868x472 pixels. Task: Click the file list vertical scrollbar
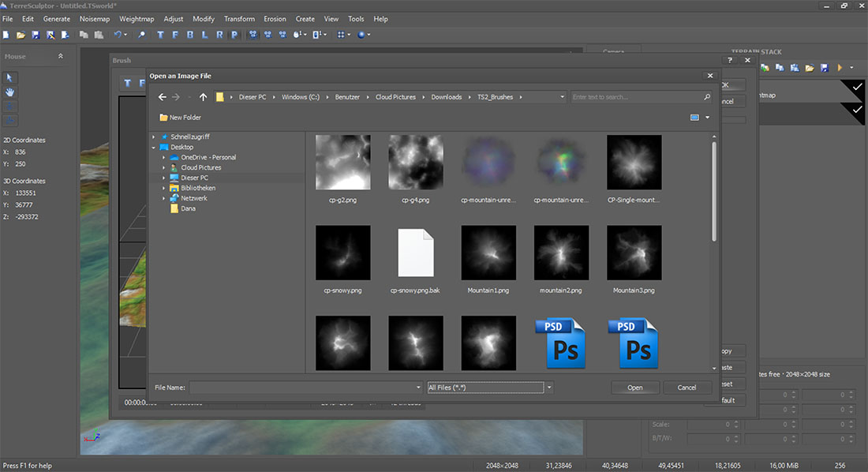click(714, 191)
